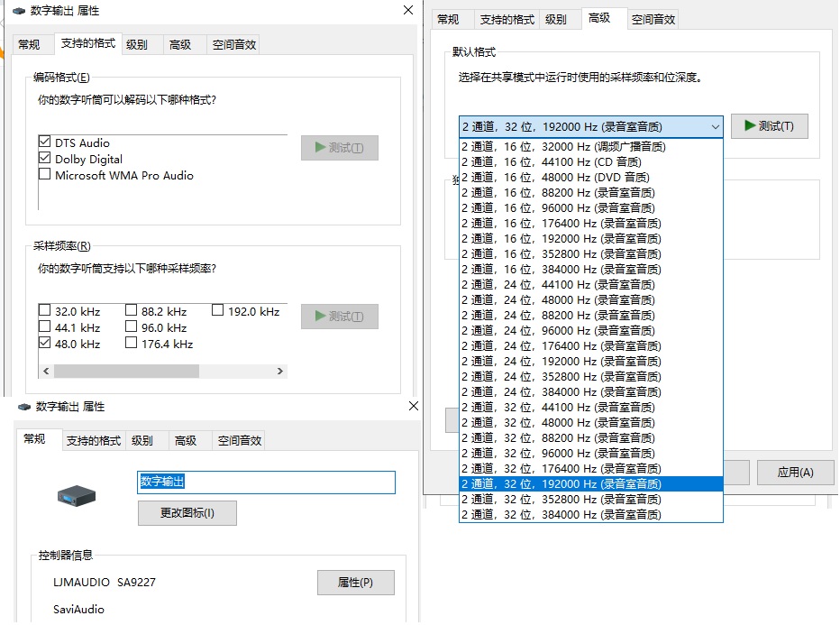Select 2 通道, 32 位, 352800 Hz option
The image size is (840, 625).
tap(591, 499)
